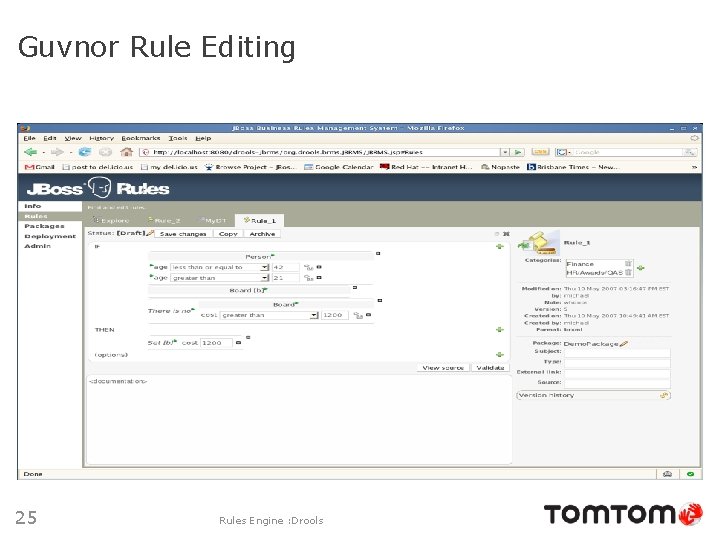Edit the DemoPackage package with pencil icon
720x540 pixels.
[x=624, y=343]
